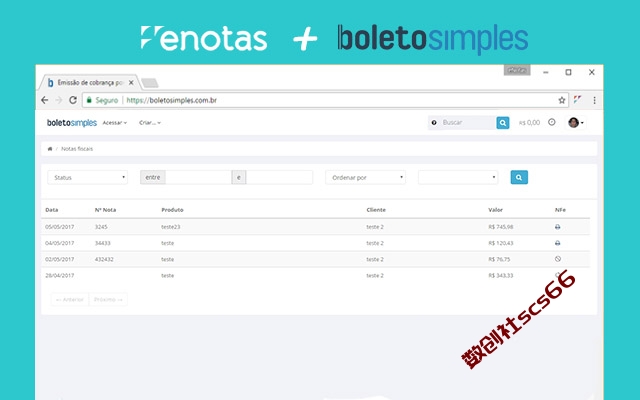
Task: Click the address bar URL boletosimples.com.br
Action: [x=171, y=100]
